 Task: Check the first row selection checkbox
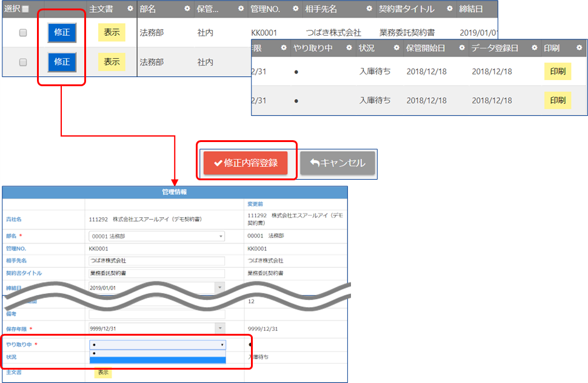(x=23, y=33)
